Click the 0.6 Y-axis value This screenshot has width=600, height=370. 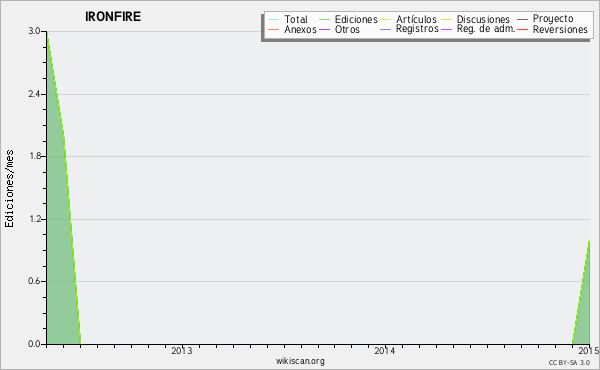tap(34, 281)
